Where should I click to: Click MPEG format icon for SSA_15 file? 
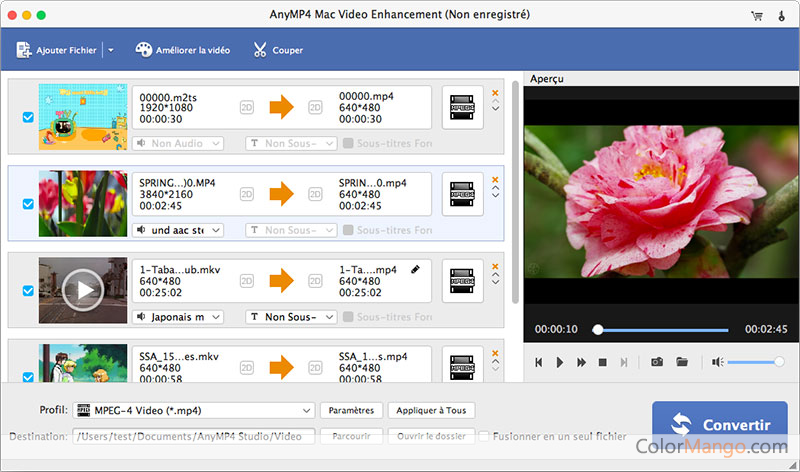[462, 365]
